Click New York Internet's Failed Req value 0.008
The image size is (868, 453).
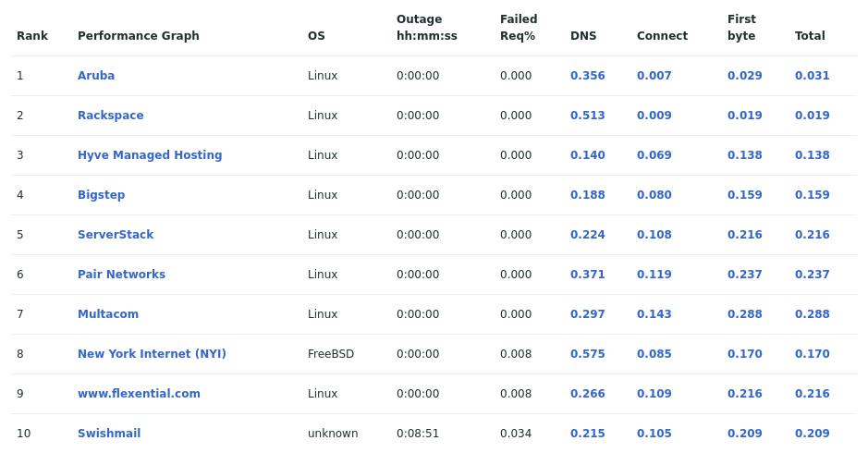pos(516,354)
